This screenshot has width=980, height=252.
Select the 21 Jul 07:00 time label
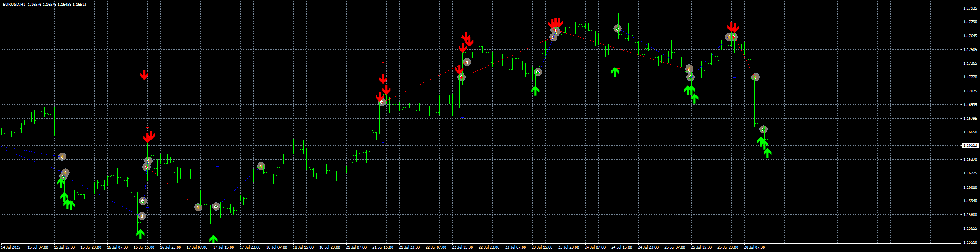[356, 247]
